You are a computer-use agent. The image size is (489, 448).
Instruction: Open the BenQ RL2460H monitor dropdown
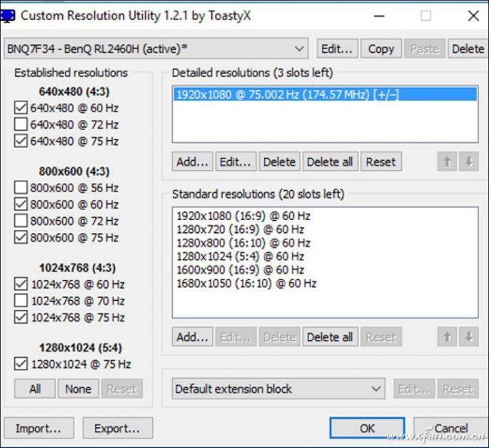[156, 49]
